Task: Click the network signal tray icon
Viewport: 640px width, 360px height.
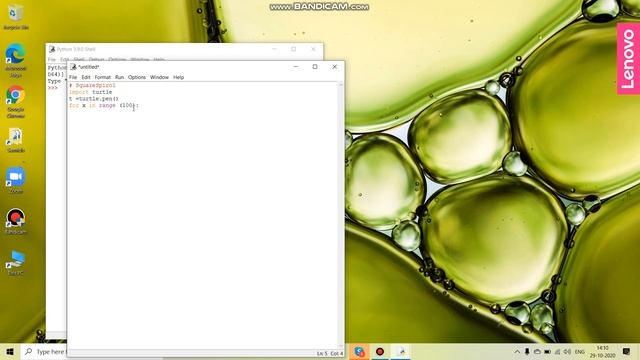Action: click(x=558, y=351)
